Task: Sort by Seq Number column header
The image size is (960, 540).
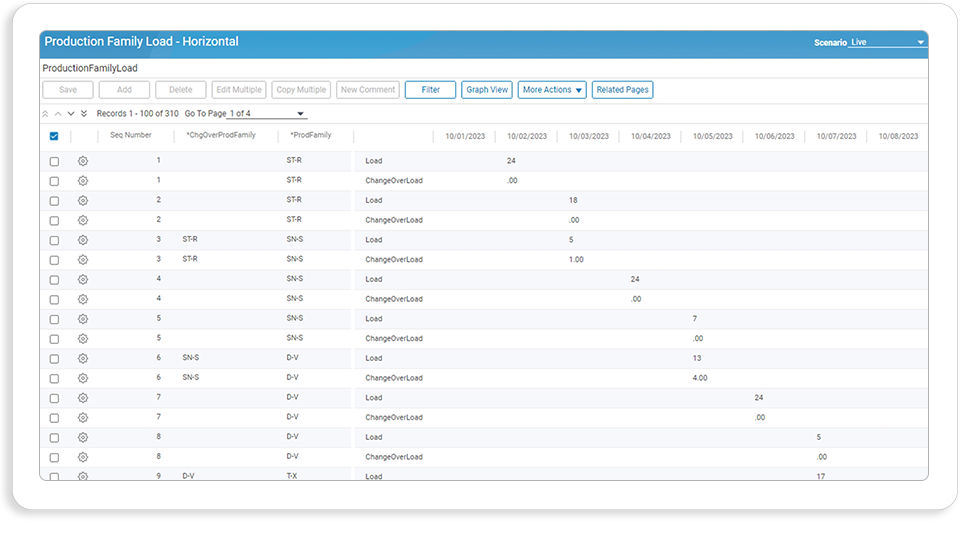Action: pyautogui.click(x=130, y=135)
